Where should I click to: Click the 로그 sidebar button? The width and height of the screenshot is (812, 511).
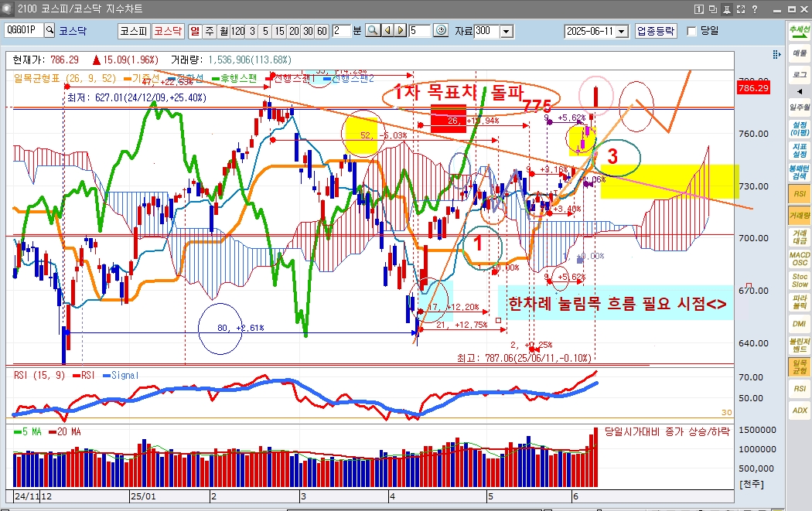(800, 75)
